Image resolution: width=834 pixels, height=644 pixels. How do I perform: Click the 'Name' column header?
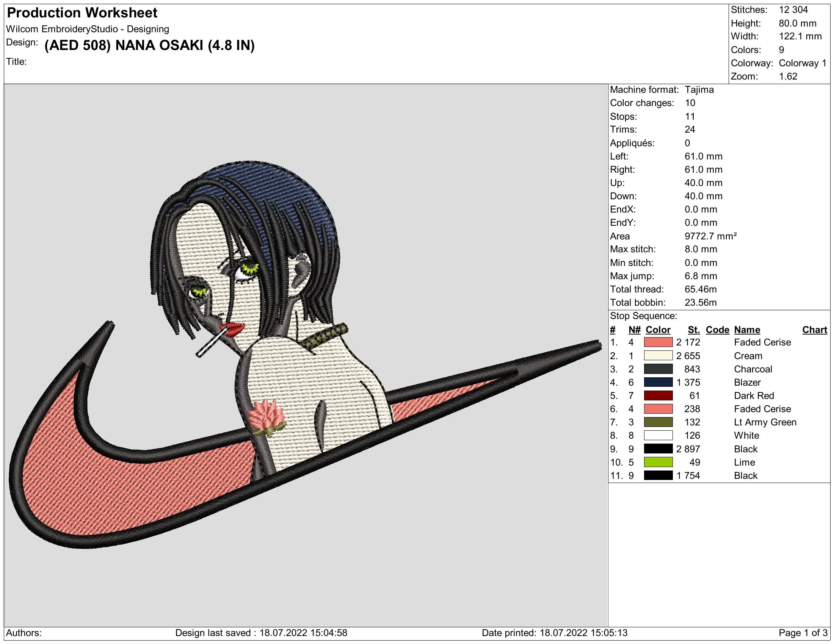746,330
